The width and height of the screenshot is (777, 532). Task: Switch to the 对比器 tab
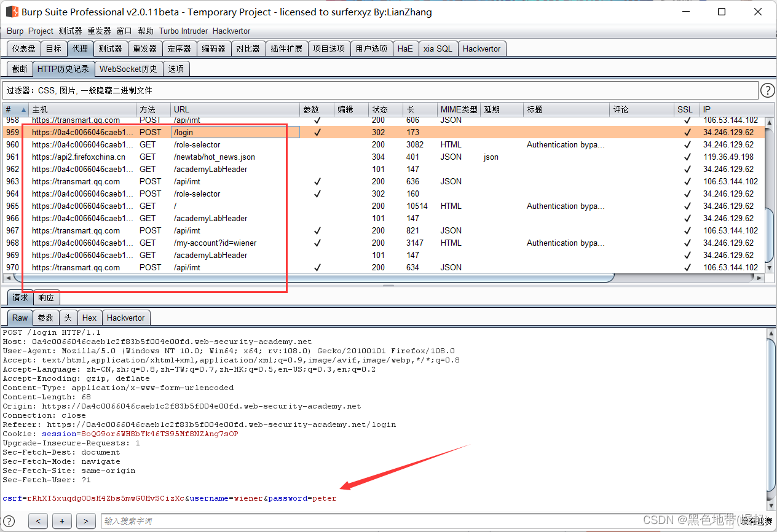point(248,49)
